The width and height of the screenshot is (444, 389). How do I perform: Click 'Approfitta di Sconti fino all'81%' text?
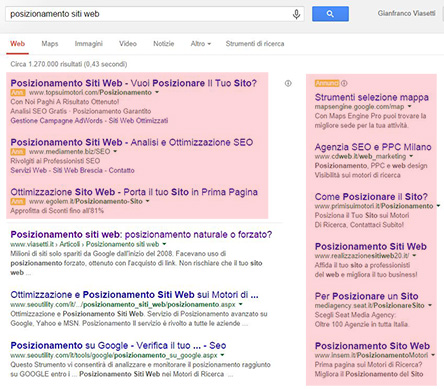(x=57, y=211)
